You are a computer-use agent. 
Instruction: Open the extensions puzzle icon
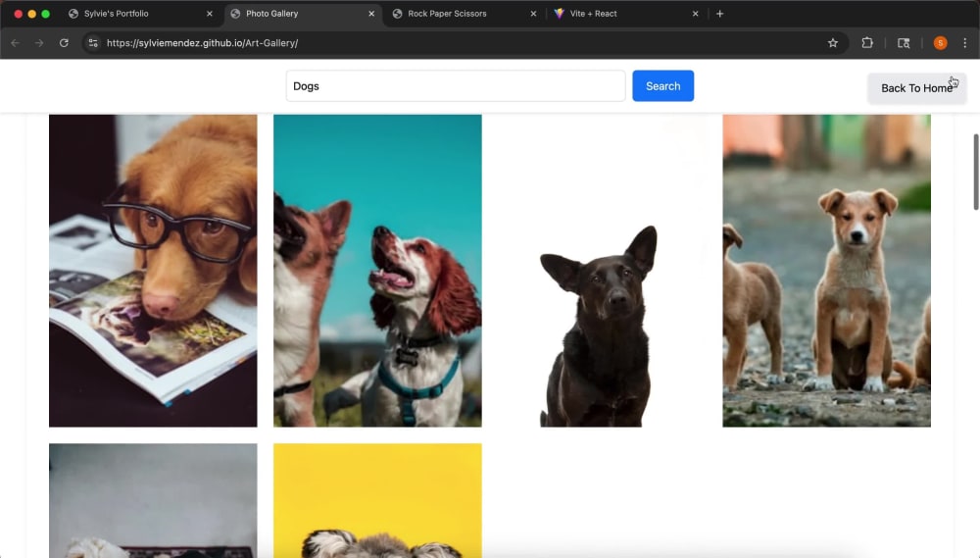point(867,43)
